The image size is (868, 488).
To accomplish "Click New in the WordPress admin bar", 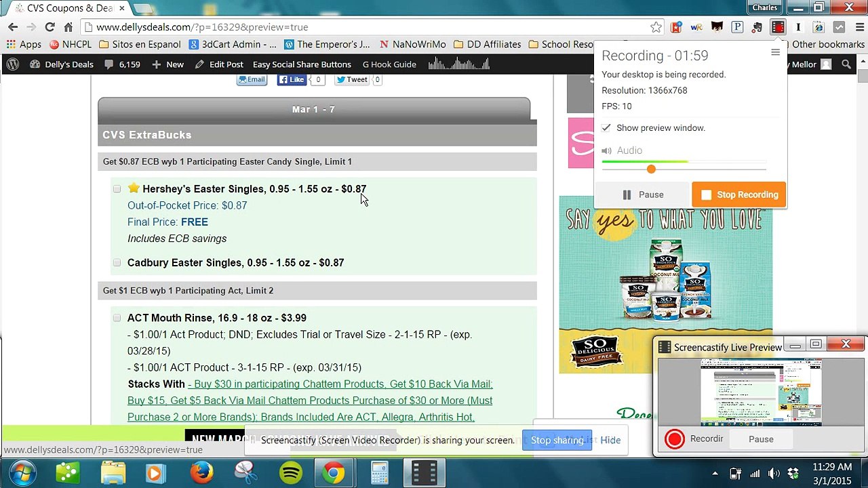I will (x=167, y=64).
